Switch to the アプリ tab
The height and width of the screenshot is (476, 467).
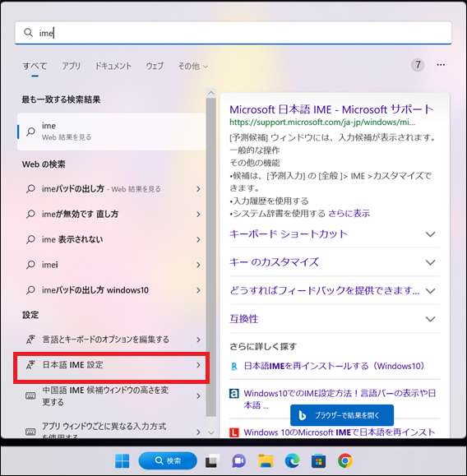72,66
